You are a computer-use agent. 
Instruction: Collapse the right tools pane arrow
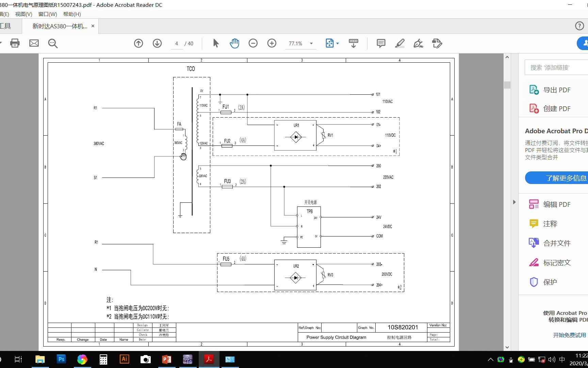tap(514, 202)
